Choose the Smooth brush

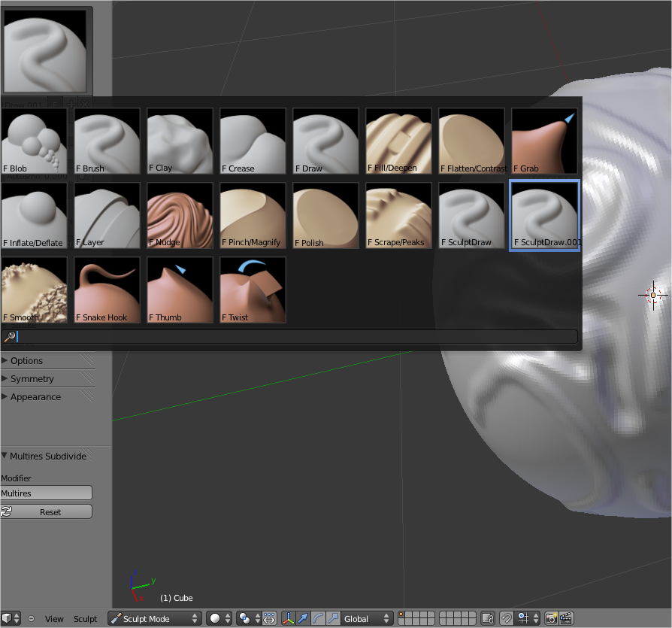point(34,290)
